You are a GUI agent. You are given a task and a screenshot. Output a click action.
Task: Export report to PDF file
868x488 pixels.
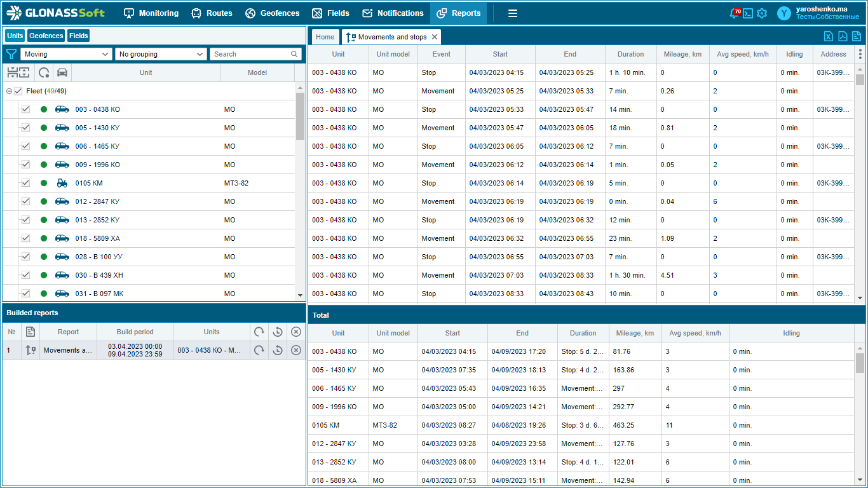(x=843, y=36)
